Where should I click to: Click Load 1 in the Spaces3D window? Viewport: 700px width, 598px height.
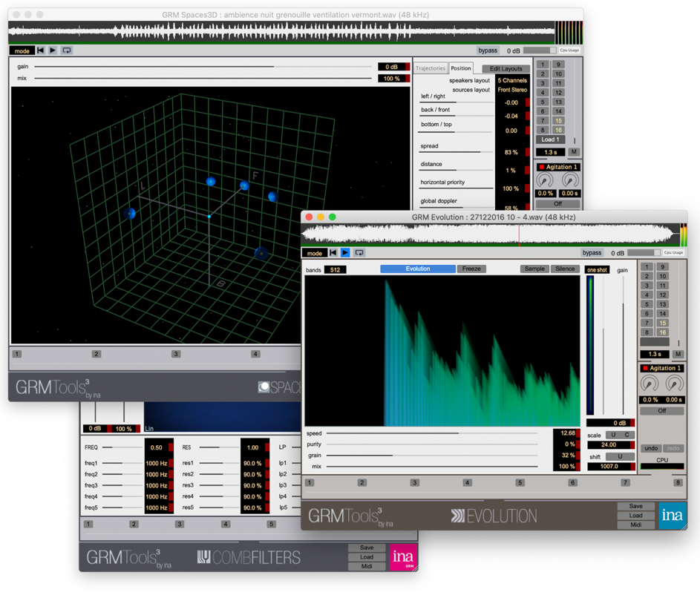[550, 139]
